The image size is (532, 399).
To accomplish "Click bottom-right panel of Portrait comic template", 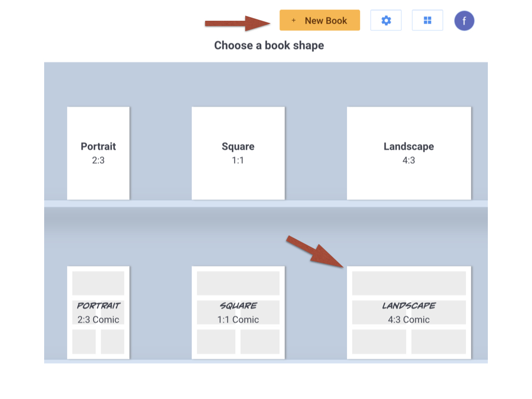I will click(x=112, y=341).
